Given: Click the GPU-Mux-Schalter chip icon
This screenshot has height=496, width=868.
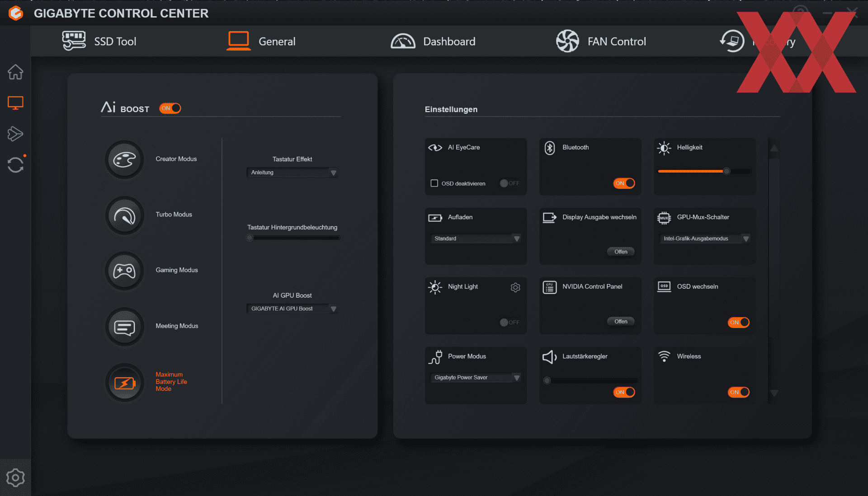Looking at the screenshot, I should (664, 218).
